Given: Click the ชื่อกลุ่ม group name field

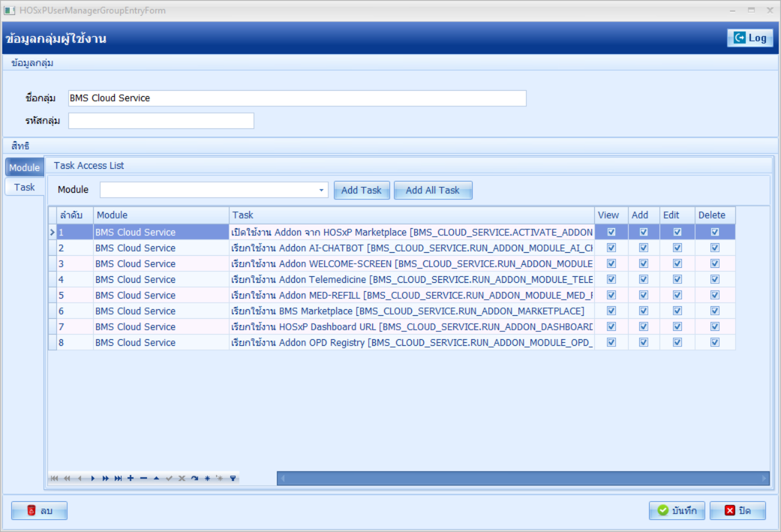Looking at the screenshot, I should 297,98.
